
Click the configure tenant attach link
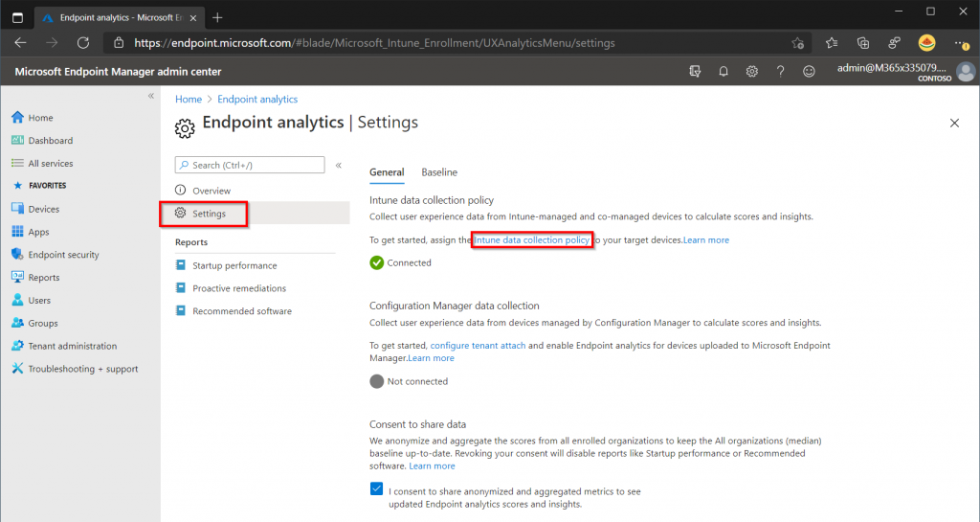pos(479,345)
